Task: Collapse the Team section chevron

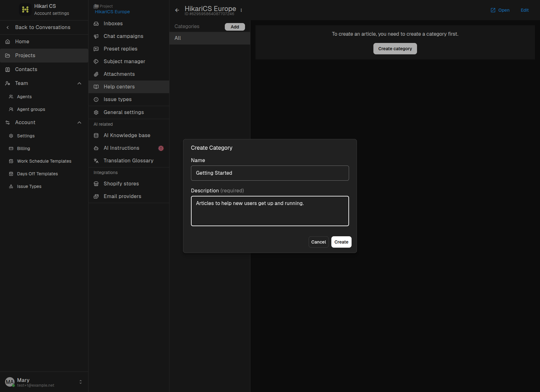Action: pyautogui.click(x=79, y=83)
